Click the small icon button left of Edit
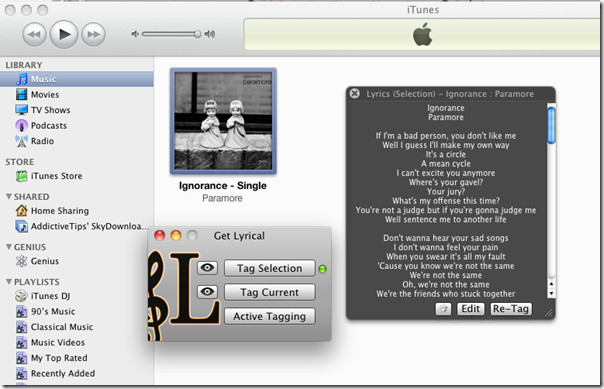This screenshot has height=389, width=604. tap(443, 309)
